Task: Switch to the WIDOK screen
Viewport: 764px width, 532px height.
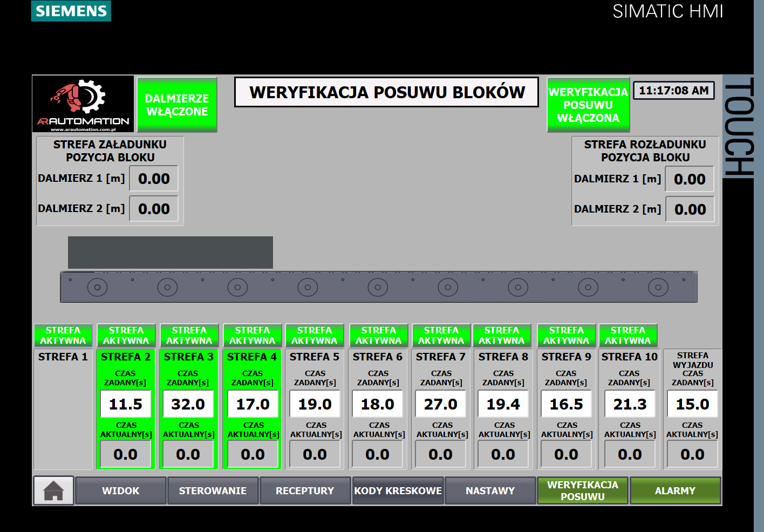Action: pyautogui.click(x=120, y=490)
